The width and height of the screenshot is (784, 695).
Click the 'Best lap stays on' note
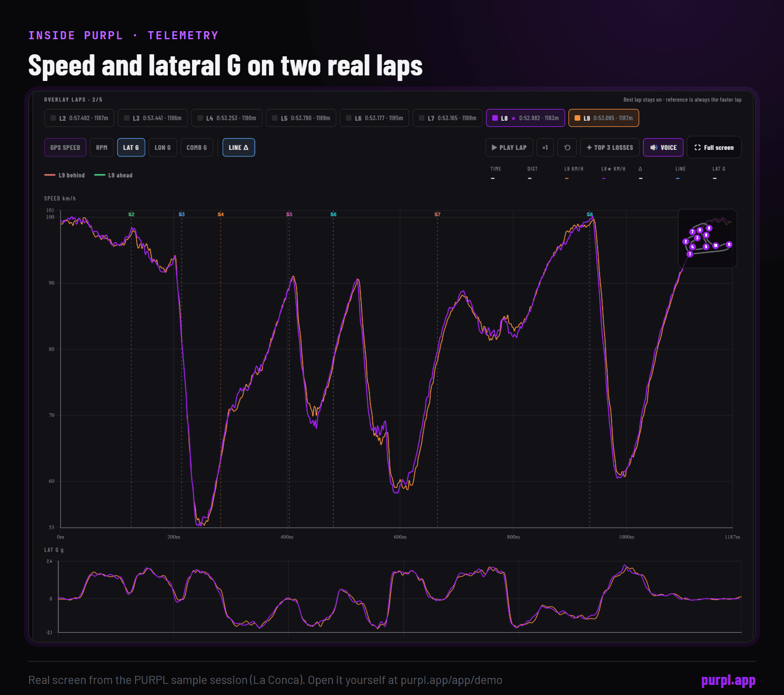pyautogui.click(x=682, y=100)
